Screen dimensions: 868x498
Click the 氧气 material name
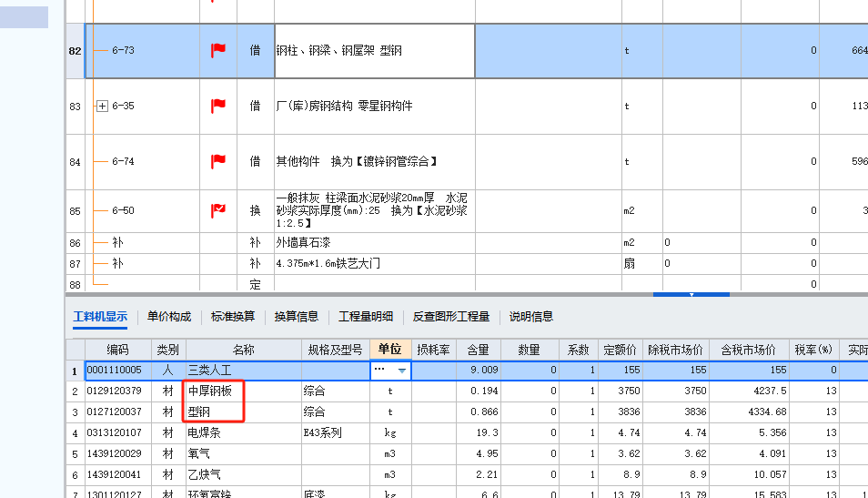[198, 454]
